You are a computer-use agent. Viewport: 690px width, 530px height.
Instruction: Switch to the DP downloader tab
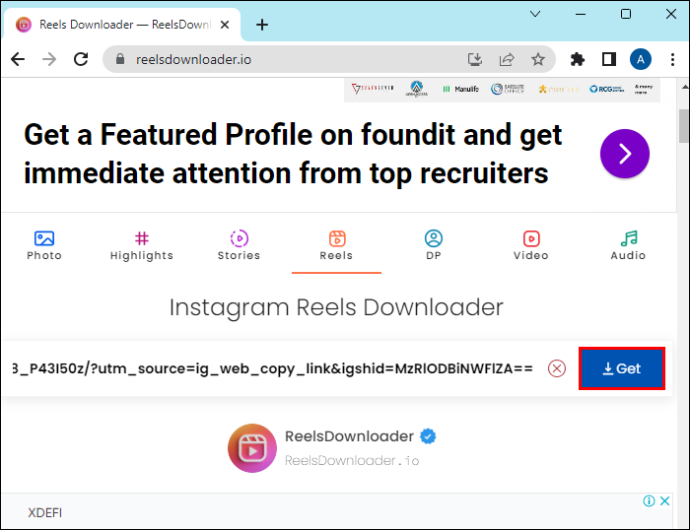434,246
